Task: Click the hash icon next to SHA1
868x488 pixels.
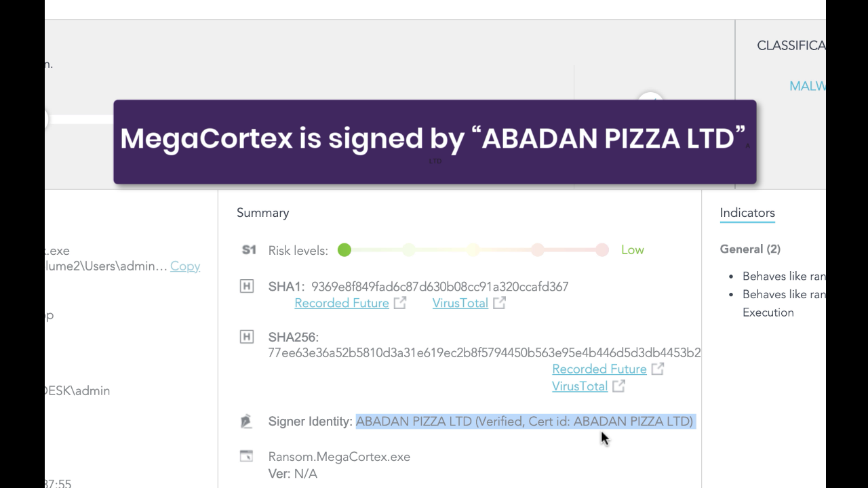Action: pyautogui.click(x=247, y=287)
